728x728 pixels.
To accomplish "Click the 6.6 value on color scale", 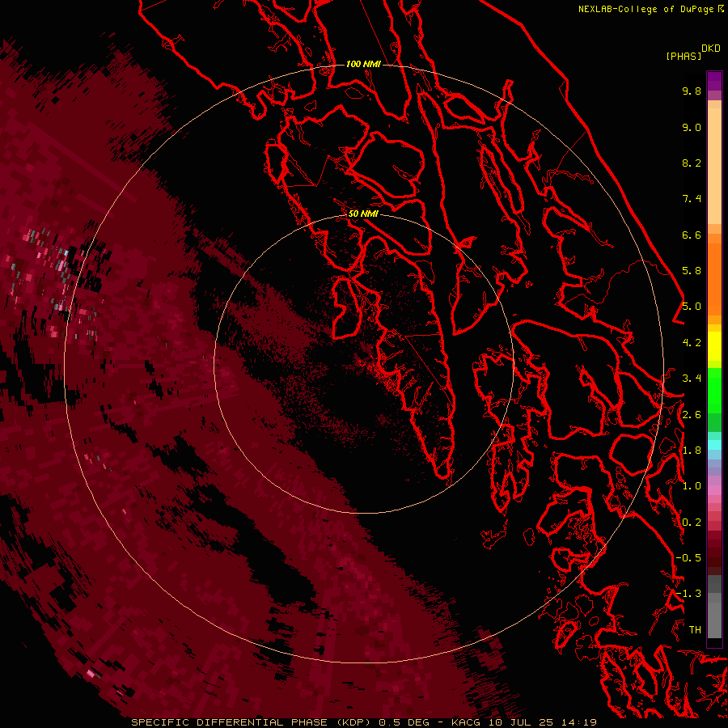I will [692, 235].
